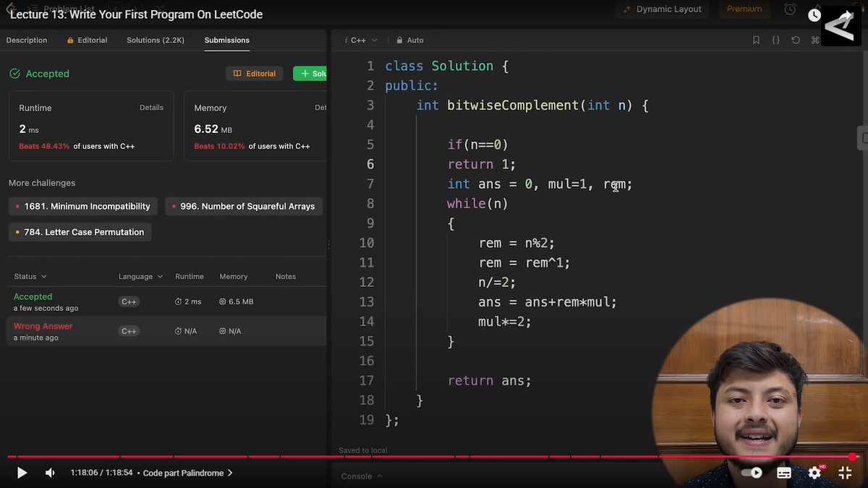Click code line 'ans = ans+rem*mul;'
The image size is (868, 488).
[548, 302]
